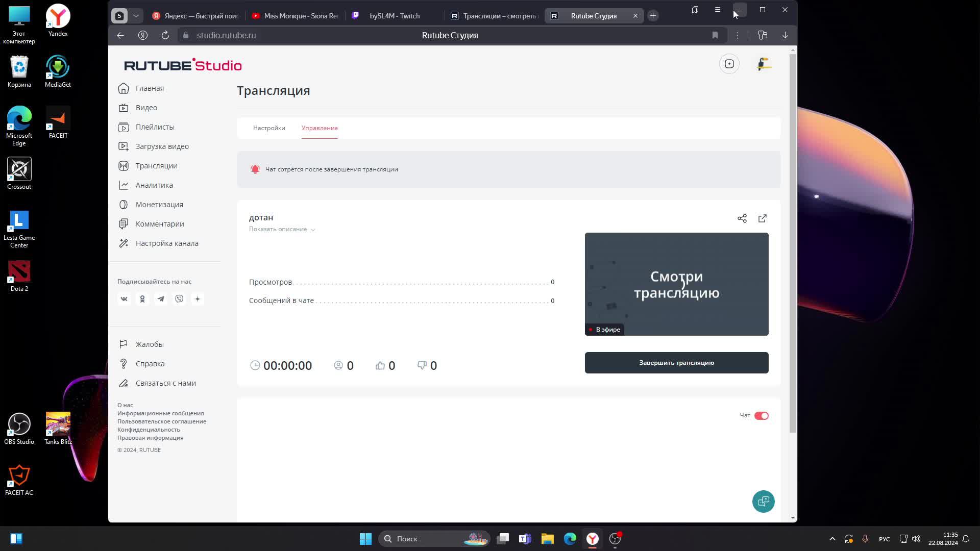Switch to the Настройки tab
Viewport: 980px width, 551px height.
click(269, 128)
